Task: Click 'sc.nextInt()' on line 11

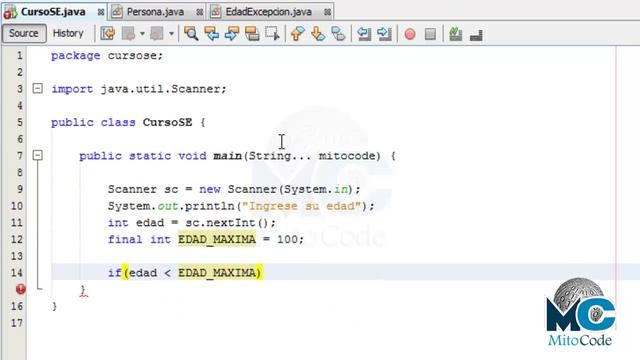Action: [x=227, y=223]
